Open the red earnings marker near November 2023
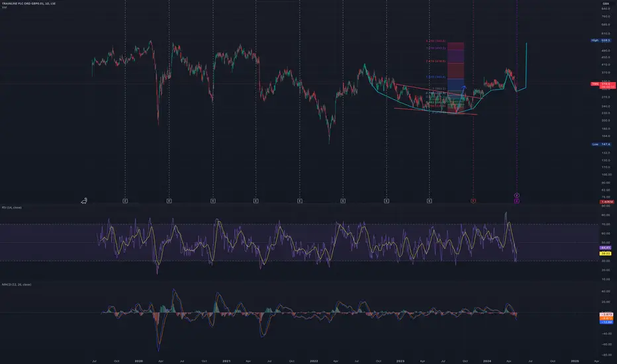The image size is (617, 364). [473, 201]
